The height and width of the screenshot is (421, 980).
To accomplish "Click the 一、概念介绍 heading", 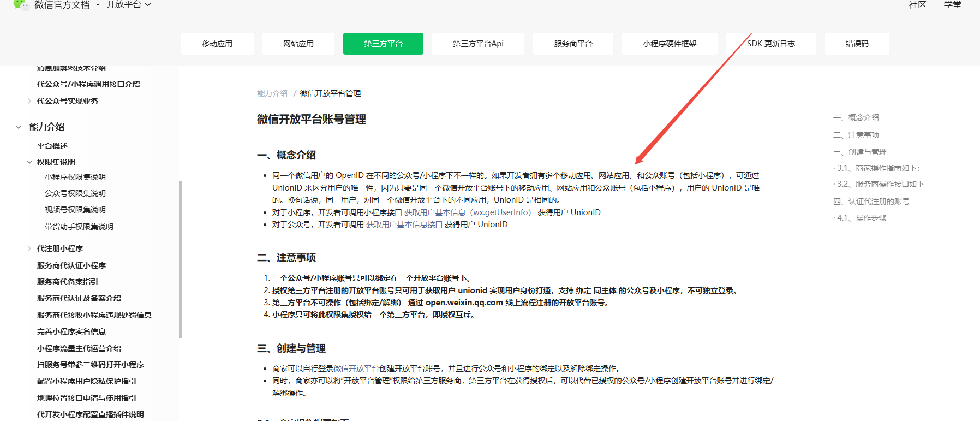I will 286,155.
